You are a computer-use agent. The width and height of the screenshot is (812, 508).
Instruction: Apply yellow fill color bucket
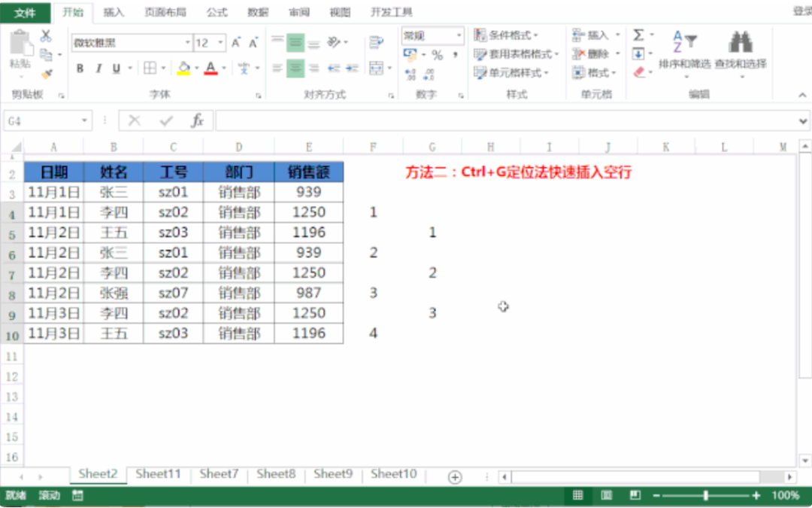pos(184,68)
